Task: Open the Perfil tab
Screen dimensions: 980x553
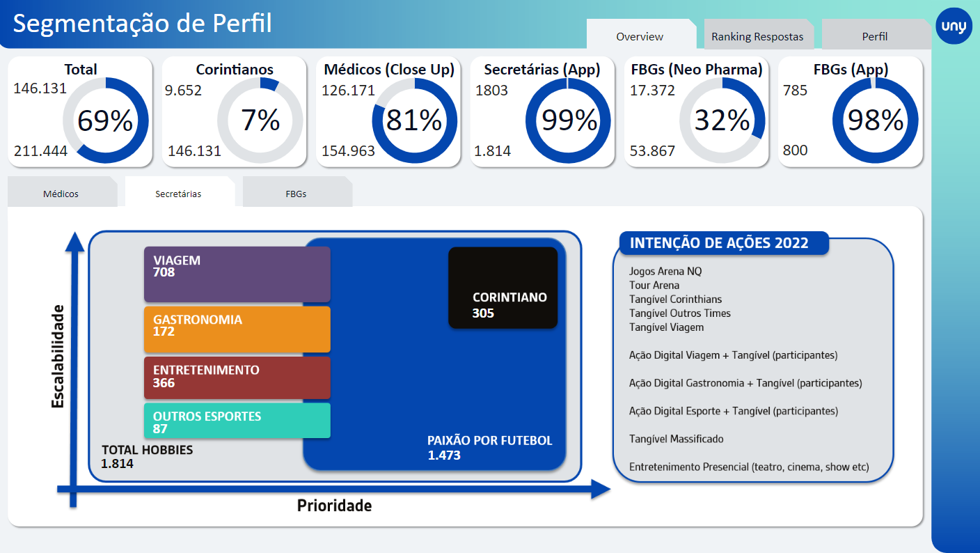Action: click(x=874, y=37)
